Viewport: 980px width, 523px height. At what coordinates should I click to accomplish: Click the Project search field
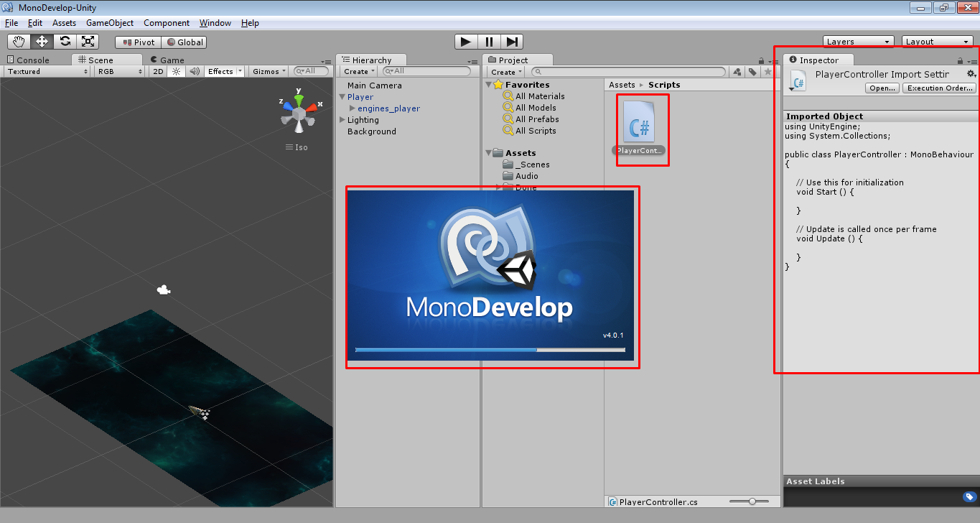[x=629, y=72]
